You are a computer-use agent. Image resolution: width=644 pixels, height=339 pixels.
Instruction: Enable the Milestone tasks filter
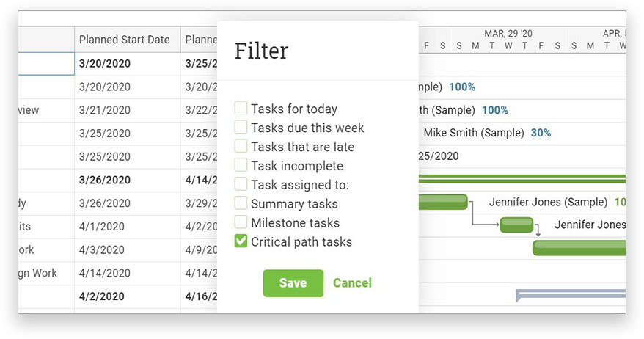coord(241,222)
